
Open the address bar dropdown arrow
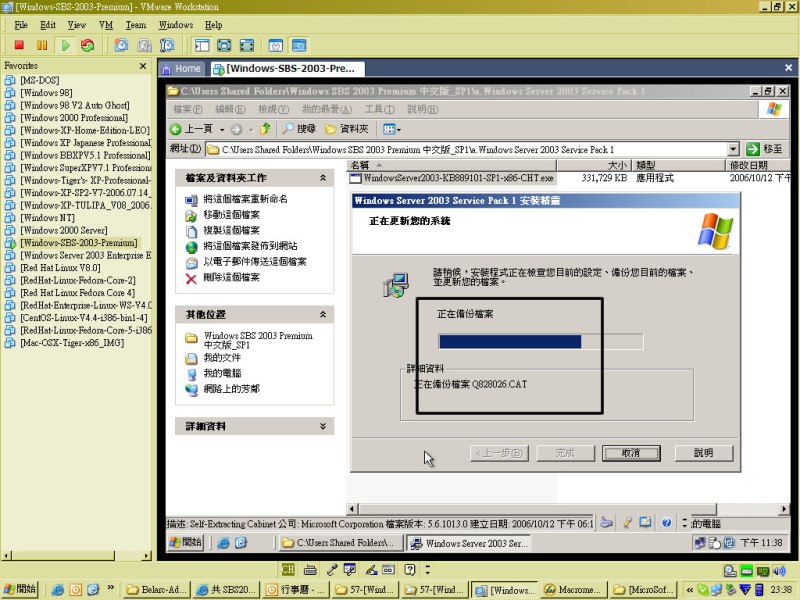point(733,149)
